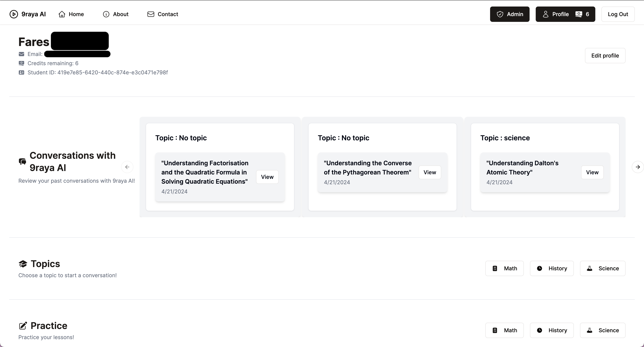View the Pythagorean Theorem conversation
Screen dimensions: 644x347
coord(430,172)
